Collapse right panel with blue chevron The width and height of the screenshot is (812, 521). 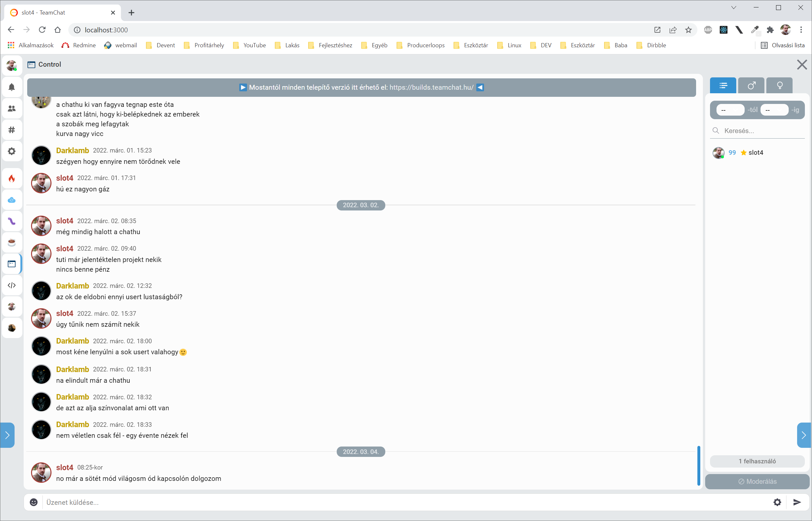coord(804,435)
